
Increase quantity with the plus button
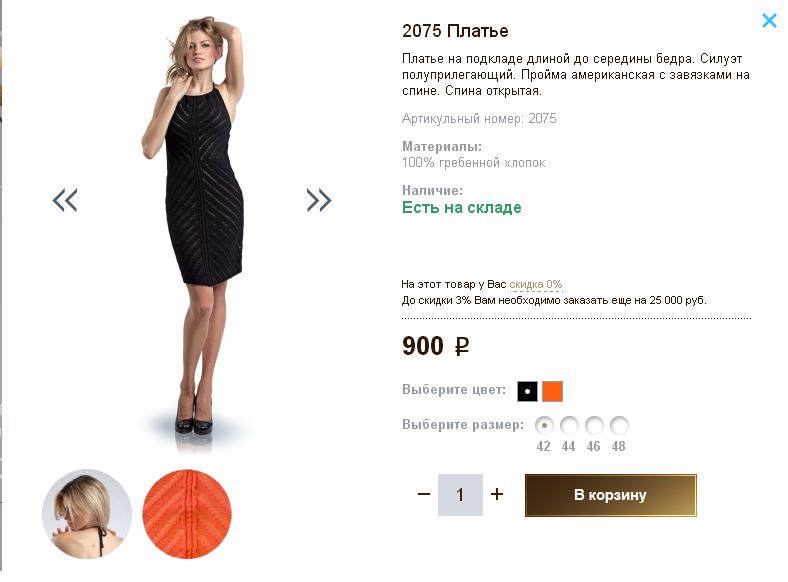pos(497,494)
